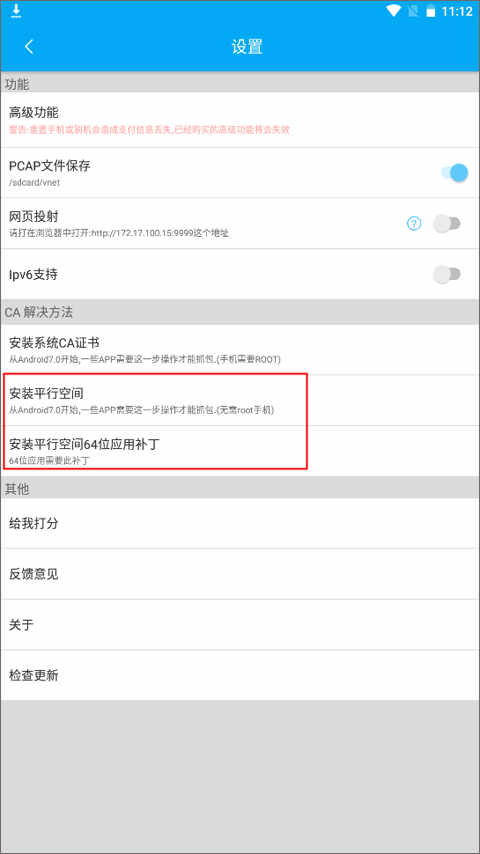
Task: Tap the PCAP path /sdcard/vnet text
Action: tap(34, 183)
